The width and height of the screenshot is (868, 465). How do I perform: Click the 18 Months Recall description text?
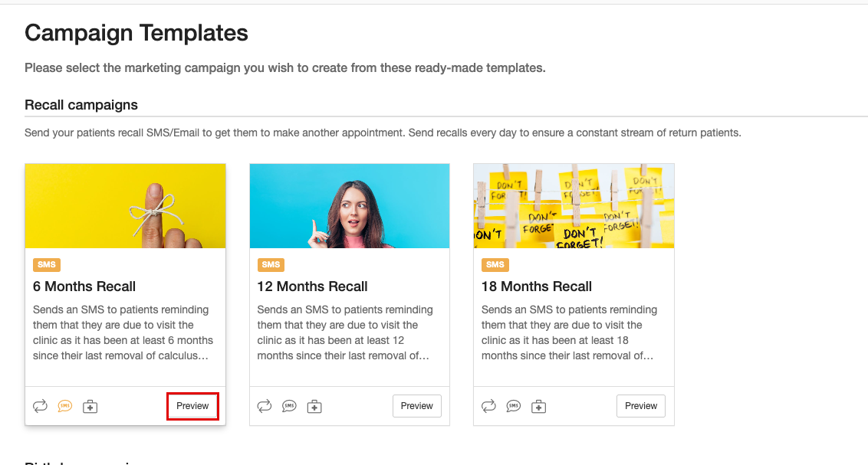[569, 332]
